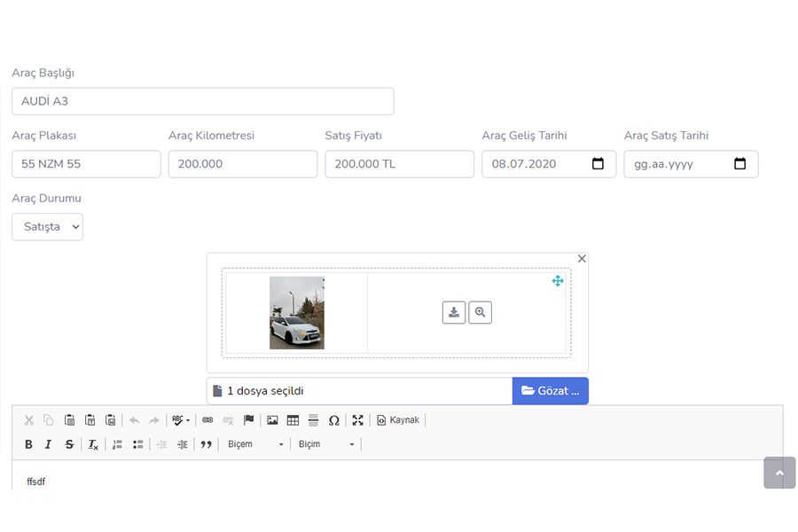Toggle italic formatting

[x=49, y=444]
